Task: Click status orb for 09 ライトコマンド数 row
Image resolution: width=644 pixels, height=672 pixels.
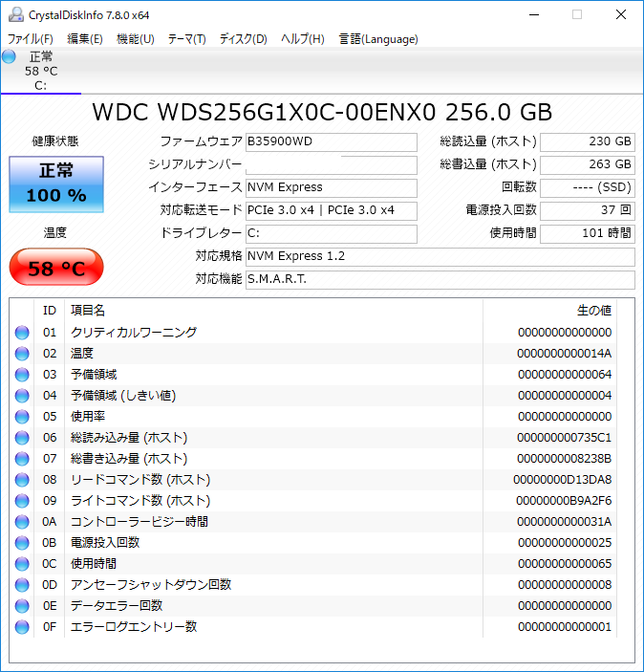Action: 22,501
